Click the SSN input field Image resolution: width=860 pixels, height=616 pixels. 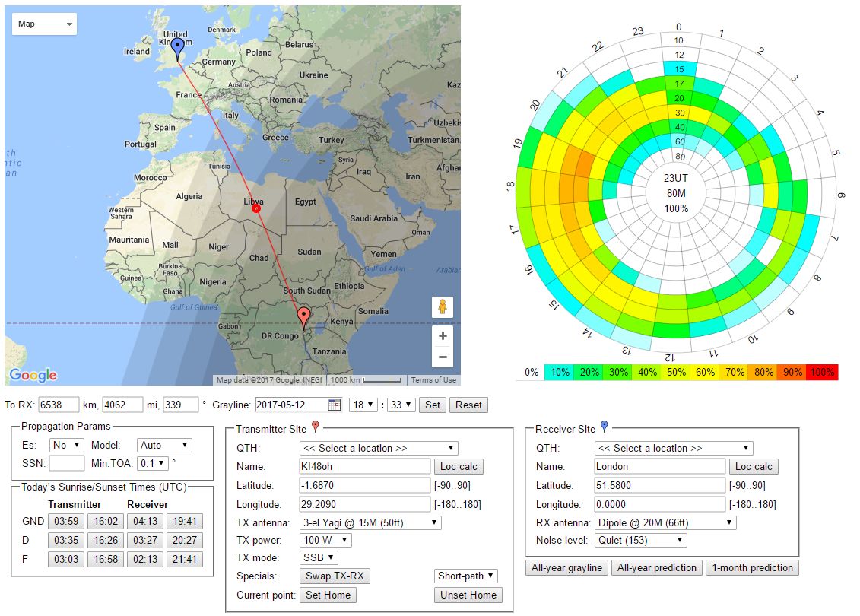click(66, 463)
